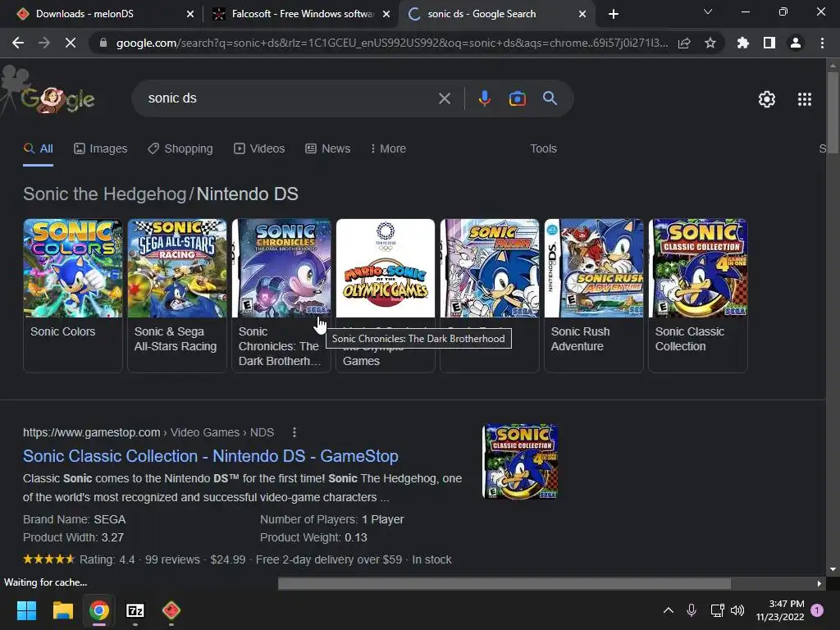
Task: Open Google quick settings gear
Action: 767,99
